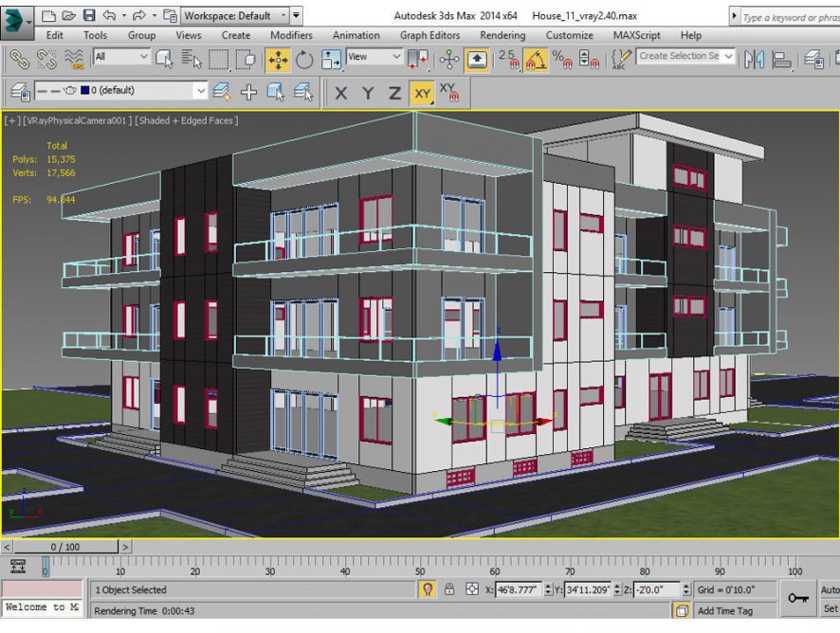
Task: Enable the X axis constraint
Action: 341,93
